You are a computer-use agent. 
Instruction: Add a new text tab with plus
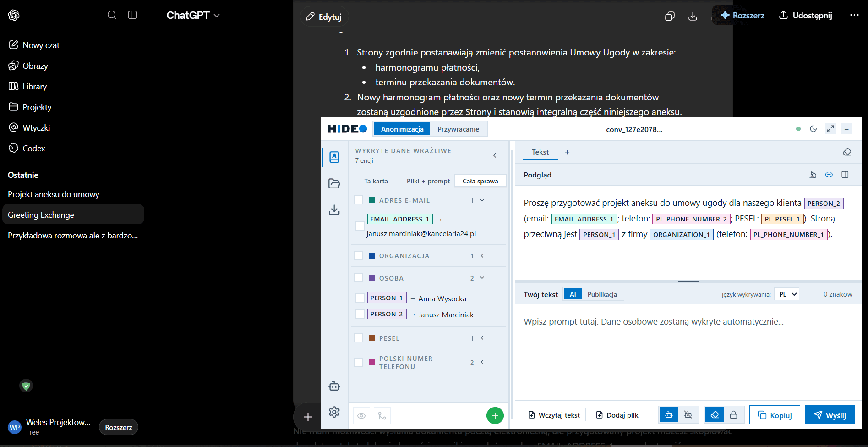click(567, 152)
